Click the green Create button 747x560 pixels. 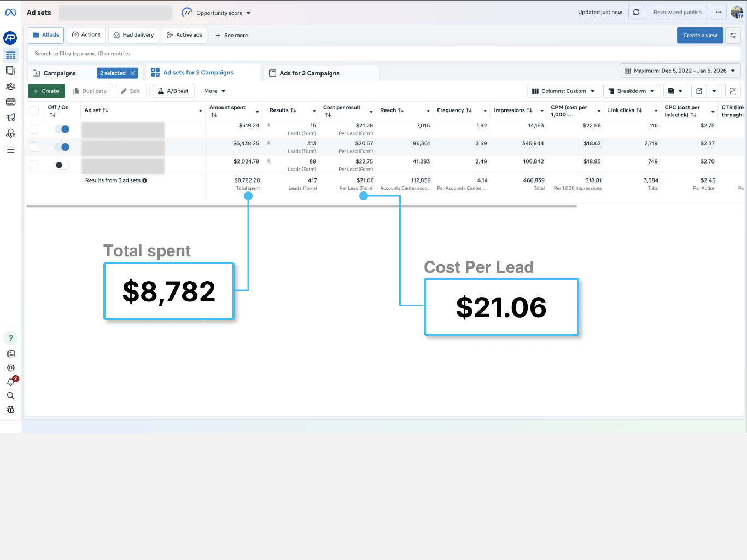tap(46, 91)
